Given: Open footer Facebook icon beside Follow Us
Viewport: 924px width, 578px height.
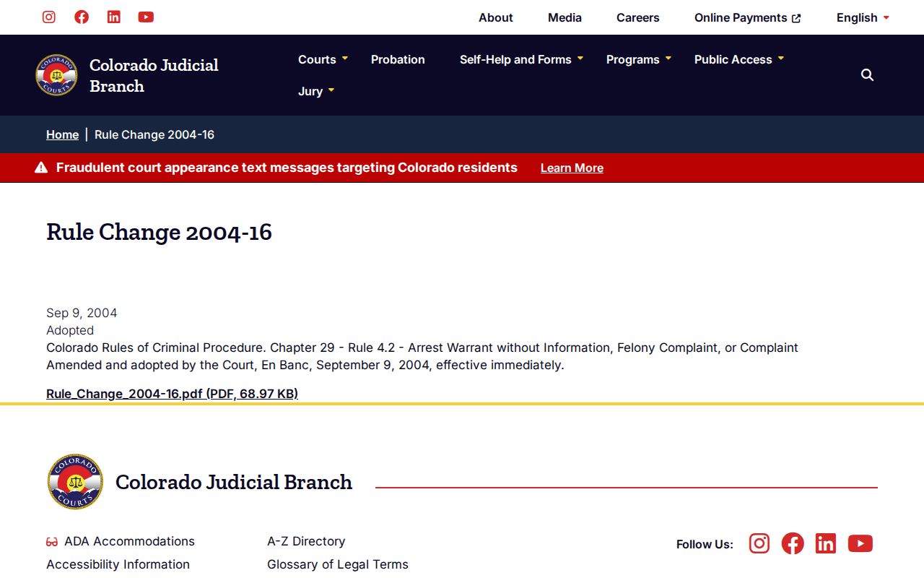Looking at the screenshot, I should (x=793, y=543).
